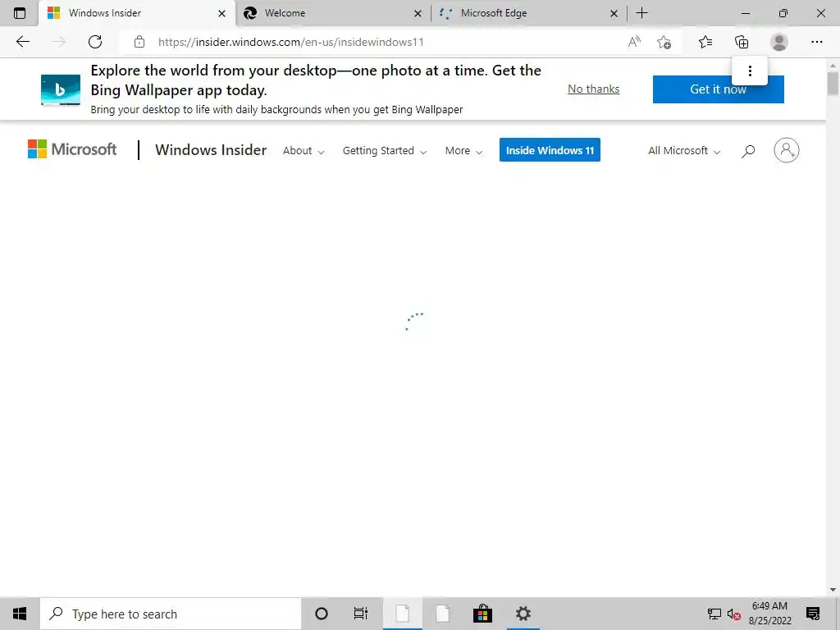This screenshot has height=630, width=840.
Task: Select the Windows Insider tab
Action: [136, 13]
